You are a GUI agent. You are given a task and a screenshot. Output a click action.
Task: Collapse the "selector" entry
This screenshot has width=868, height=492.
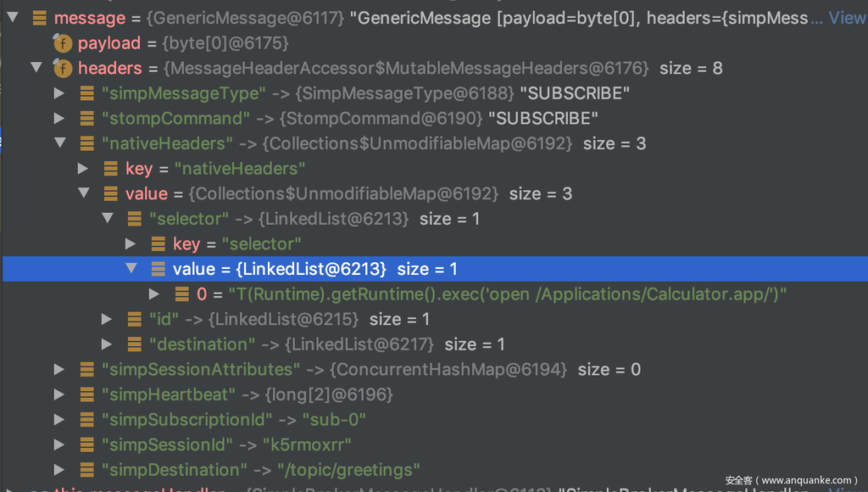point(107,219)
